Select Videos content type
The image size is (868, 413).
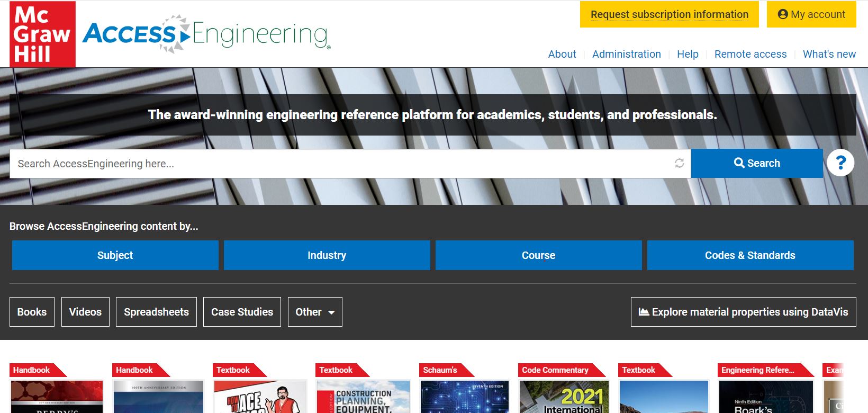point(85,312)
